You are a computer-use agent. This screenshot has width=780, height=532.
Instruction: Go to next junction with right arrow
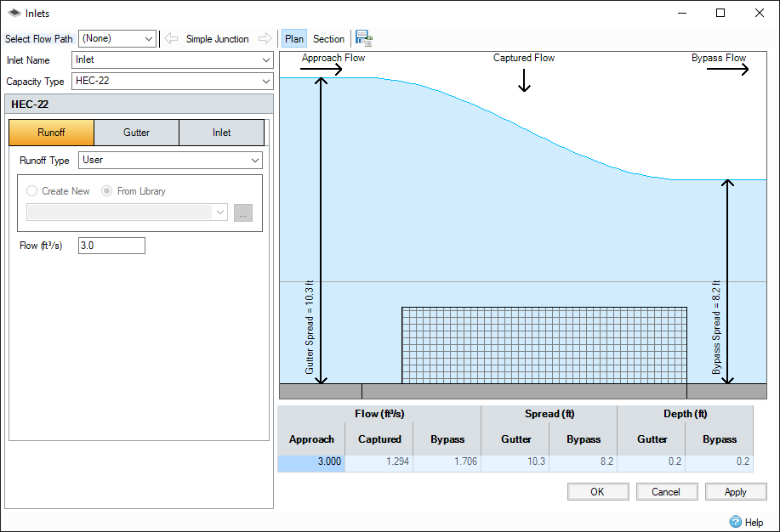pyautogui.click(x=265, y=38)
